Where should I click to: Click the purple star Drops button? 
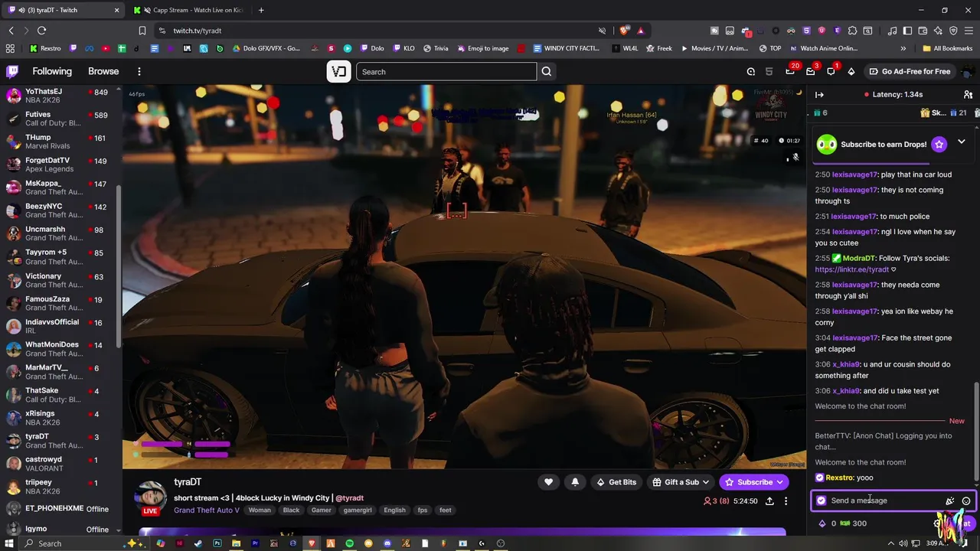tap(939, 144)
